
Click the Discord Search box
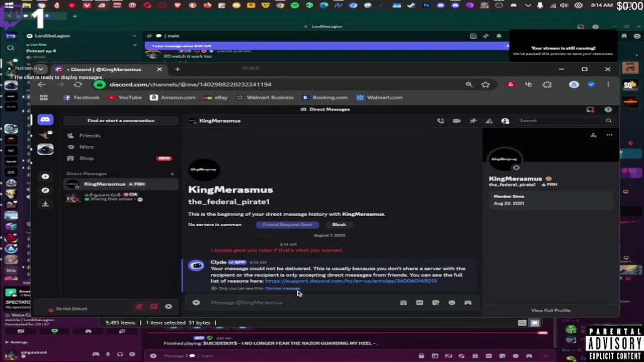[565, 121]
